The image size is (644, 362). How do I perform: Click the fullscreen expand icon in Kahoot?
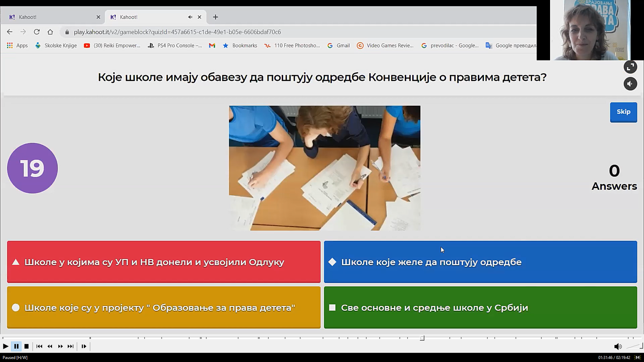click(630, 67)
